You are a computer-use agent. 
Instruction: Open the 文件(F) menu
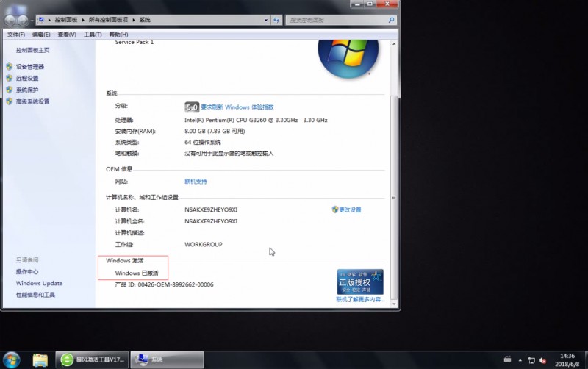15,35
